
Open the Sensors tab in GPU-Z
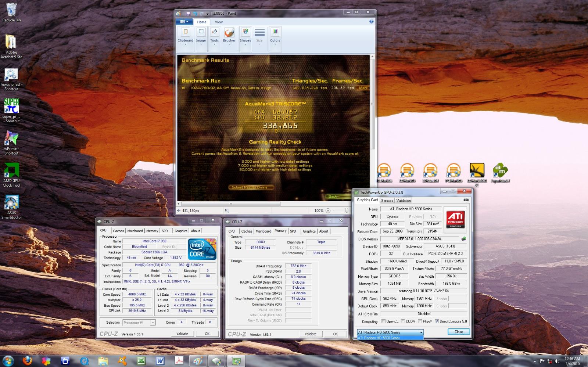click(387, 201)
